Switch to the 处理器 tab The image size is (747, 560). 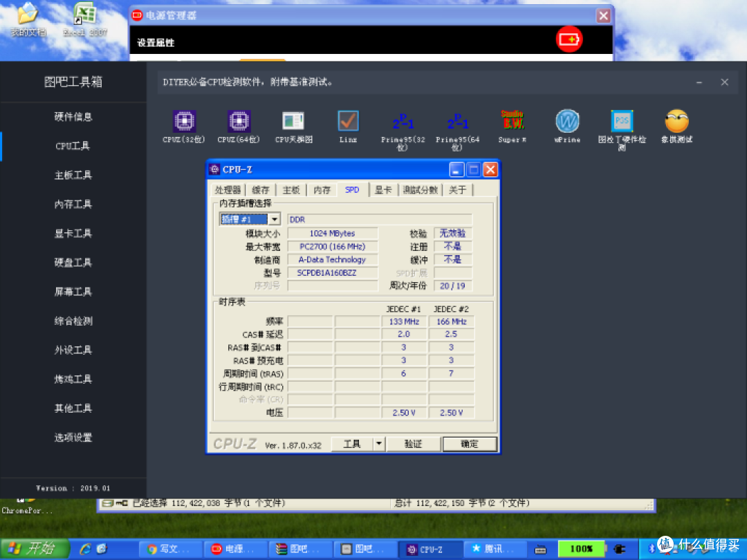tap(228, 190)
